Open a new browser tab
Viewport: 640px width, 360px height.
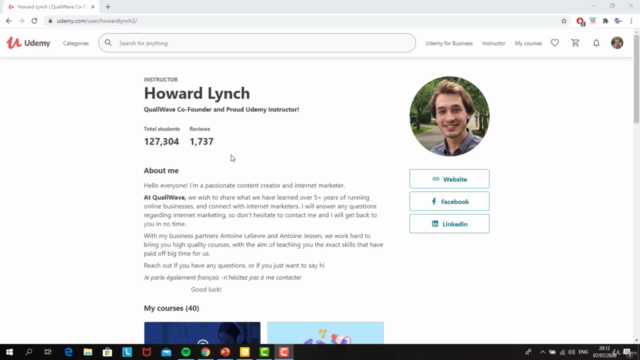coord(108,7)
